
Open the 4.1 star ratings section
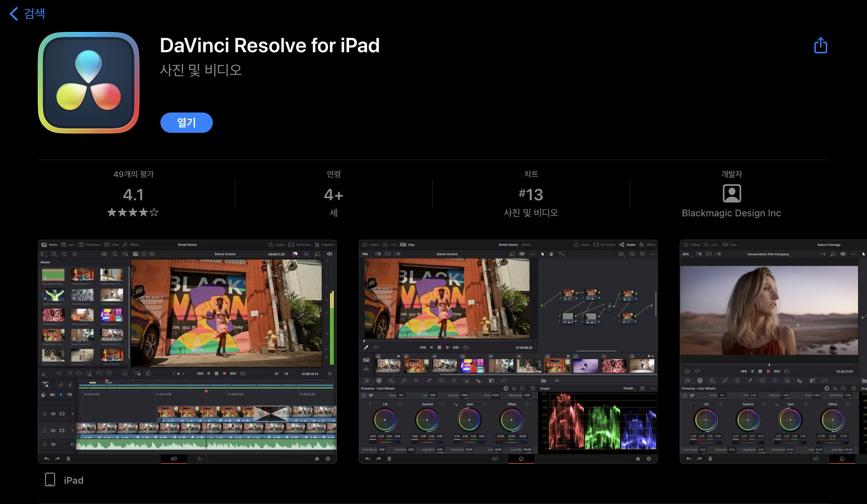(133, 195)
